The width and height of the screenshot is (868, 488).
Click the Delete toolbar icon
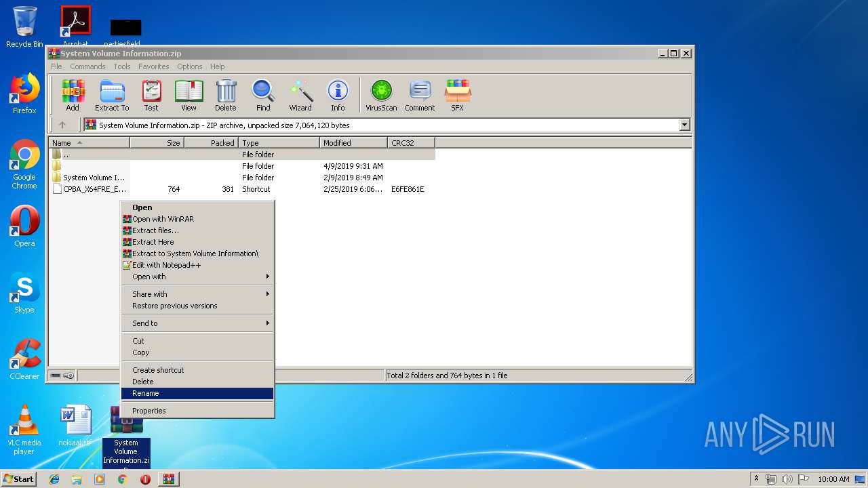click(226, 96)
